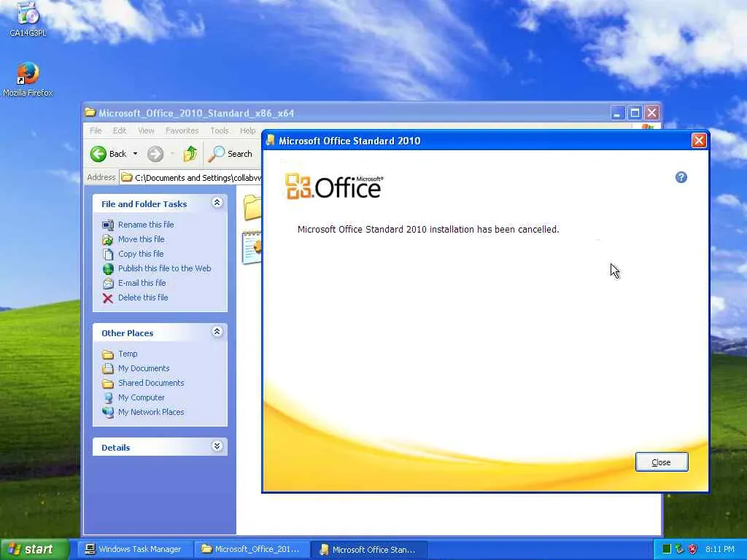Open My Computer under Other Places
This screenshot has width=747, height=560.
(x=141, y=397)
